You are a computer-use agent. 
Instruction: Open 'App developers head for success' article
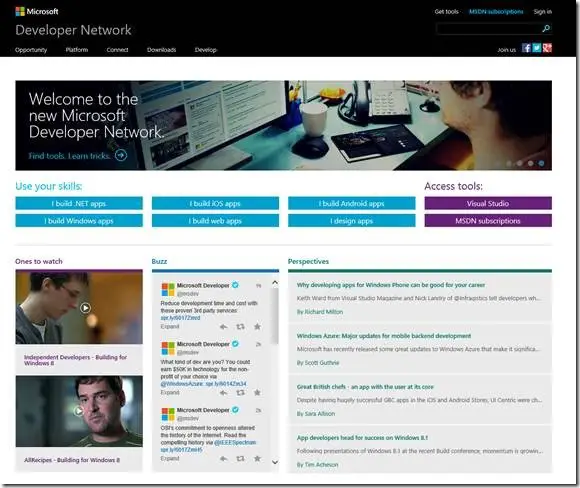362,438
